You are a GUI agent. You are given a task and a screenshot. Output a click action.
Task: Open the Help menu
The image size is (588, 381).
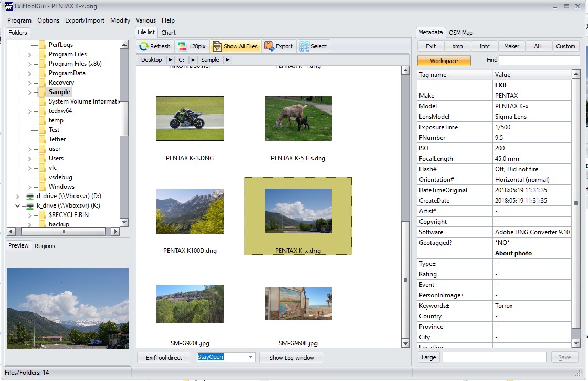click(168, 20)
